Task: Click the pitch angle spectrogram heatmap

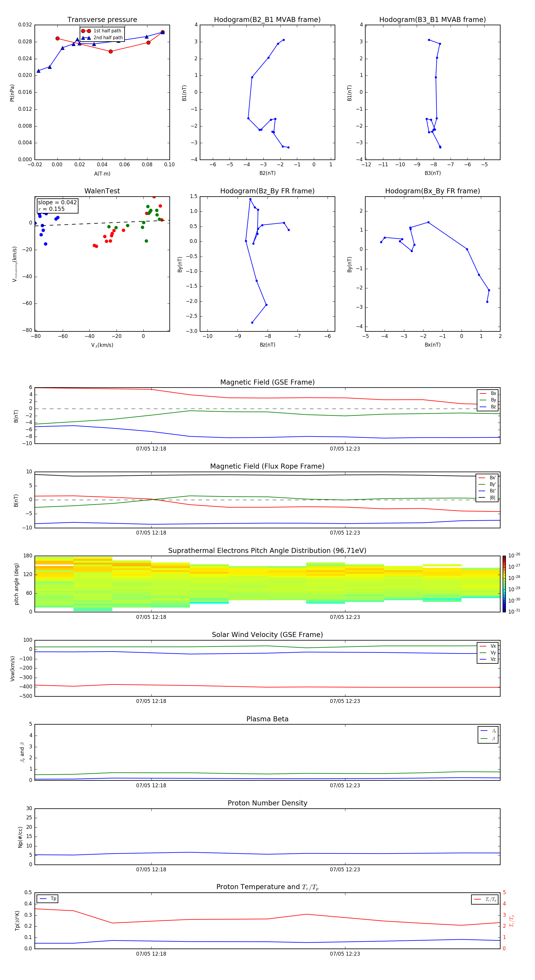Action: pos(267,584)
